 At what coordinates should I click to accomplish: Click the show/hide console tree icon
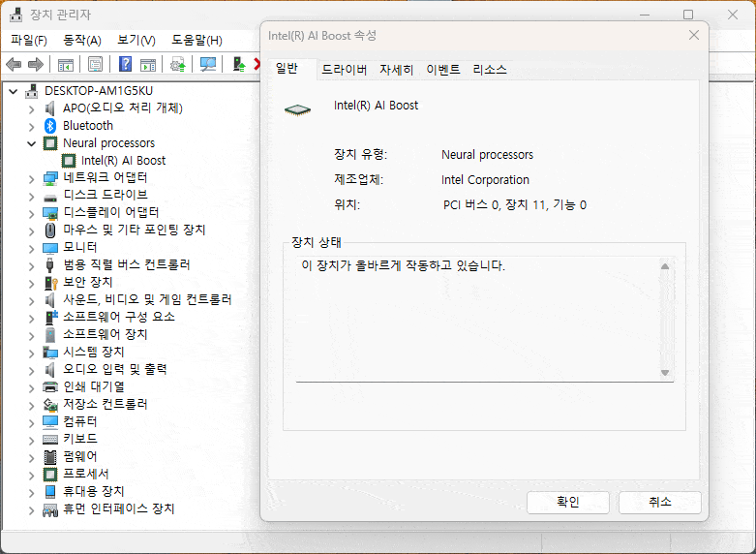pos(66,65)
